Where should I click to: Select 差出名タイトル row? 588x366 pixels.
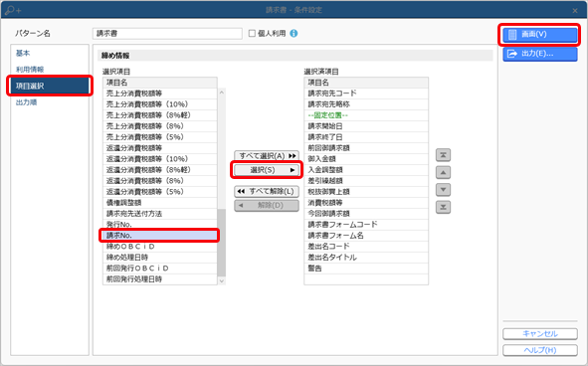366,258
